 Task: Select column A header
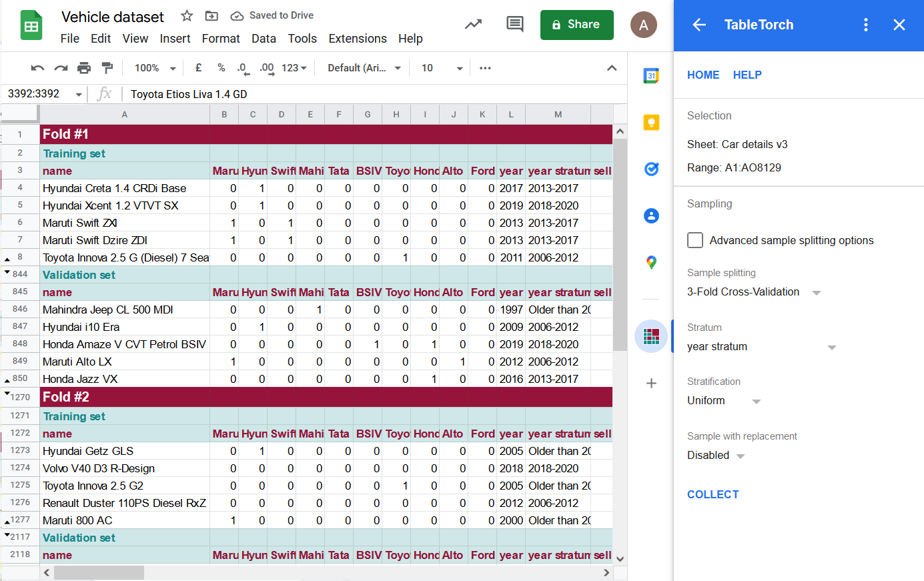click(125, 115)
